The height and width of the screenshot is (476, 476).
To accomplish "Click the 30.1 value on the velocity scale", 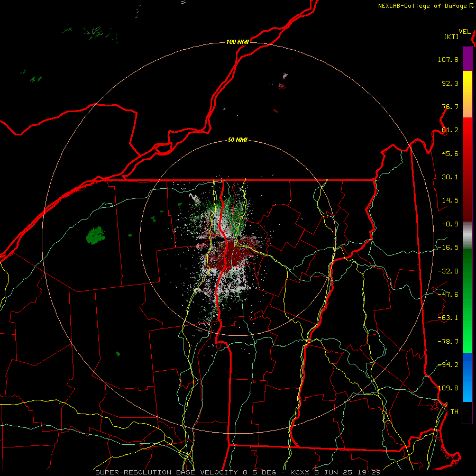I will click(450, 177).
